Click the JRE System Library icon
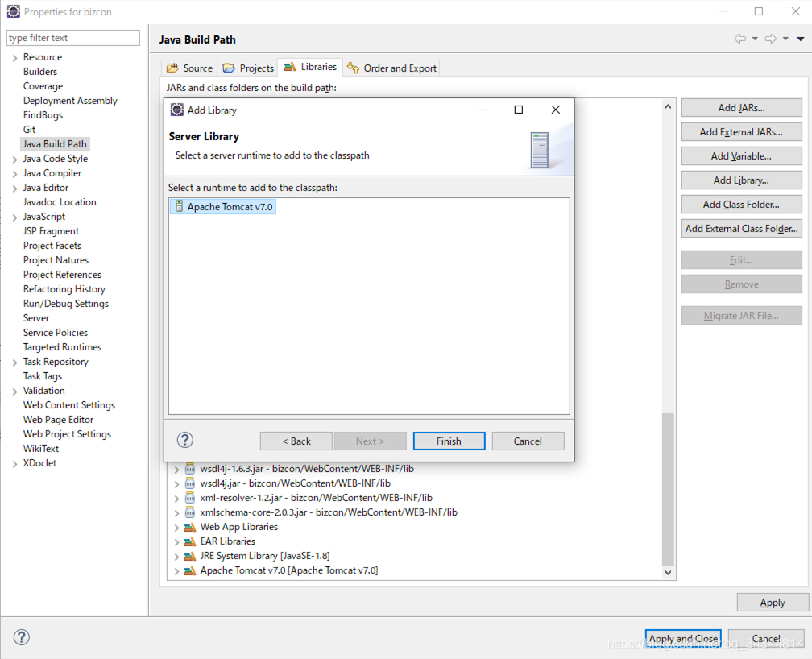Viewport: 812px width, 659px height. click(190, 556)
